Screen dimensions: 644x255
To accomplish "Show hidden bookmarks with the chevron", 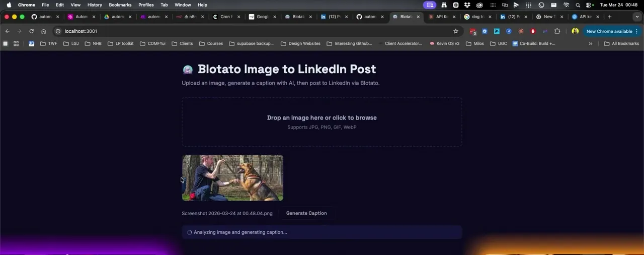I will click(591, 43).
